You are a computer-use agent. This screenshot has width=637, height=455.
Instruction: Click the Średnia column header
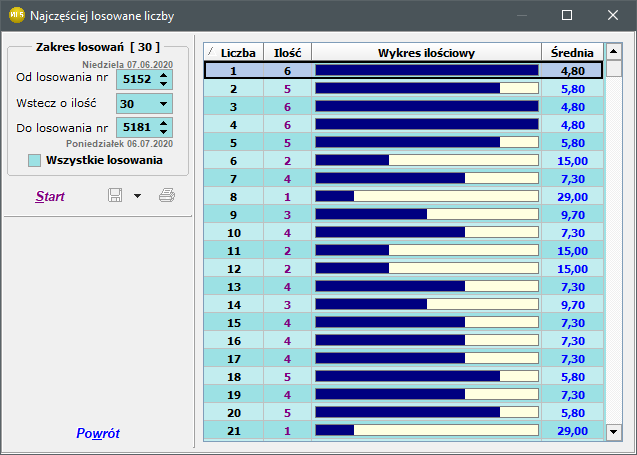(x=572, y=52)
